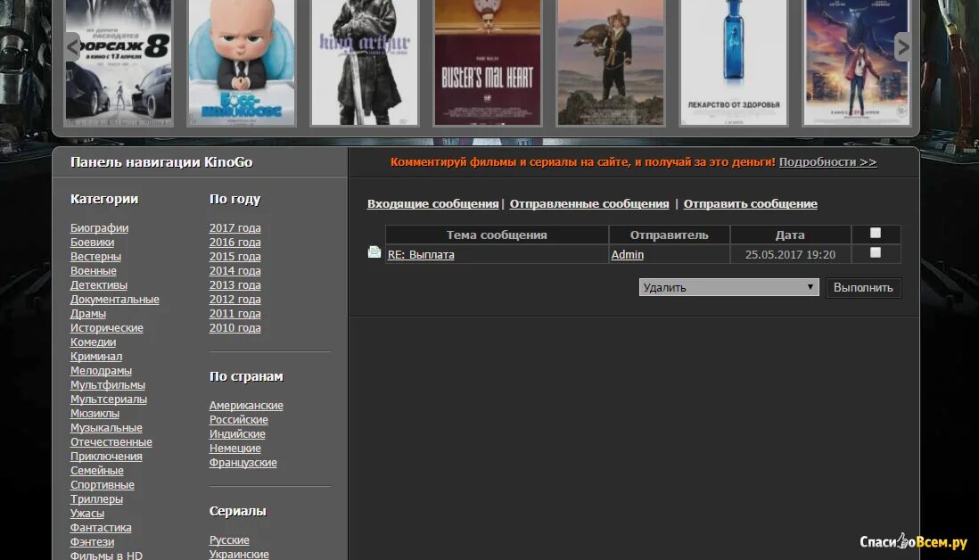
Task: Select the Мелодрамы category
Action: 101,371
